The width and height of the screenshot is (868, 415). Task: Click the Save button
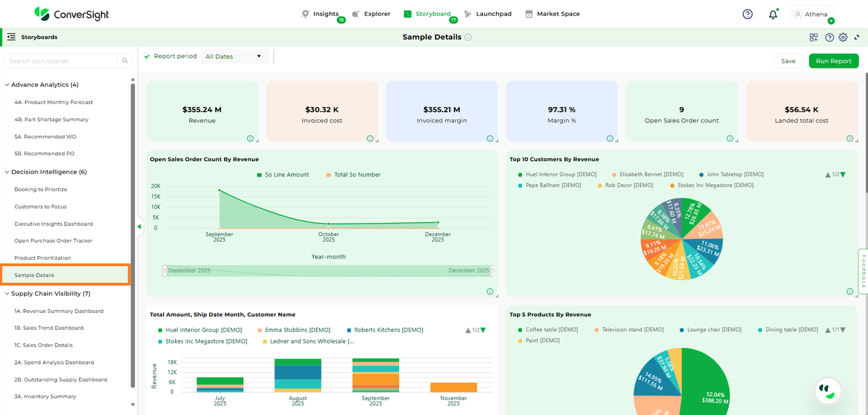788,61
